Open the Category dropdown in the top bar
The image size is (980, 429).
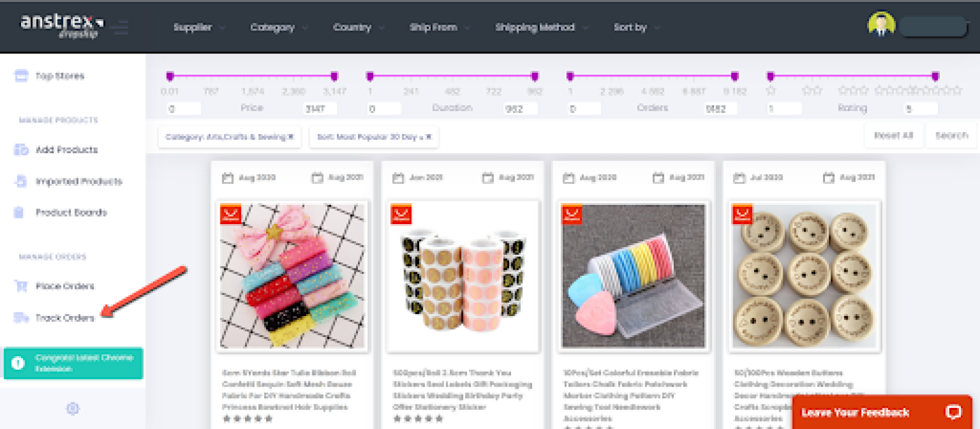coord(278,28)
